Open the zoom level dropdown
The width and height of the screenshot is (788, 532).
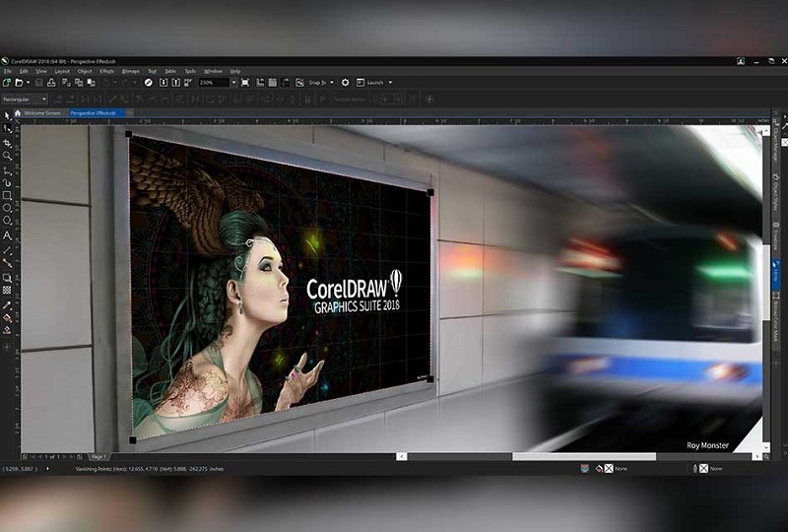pyautogui.click(x=233, y=83)
